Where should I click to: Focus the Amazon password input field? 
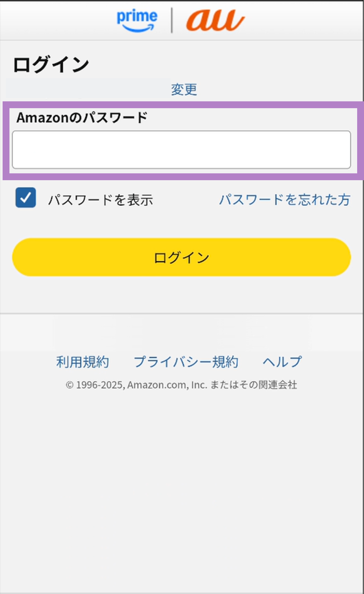[181, 150]
